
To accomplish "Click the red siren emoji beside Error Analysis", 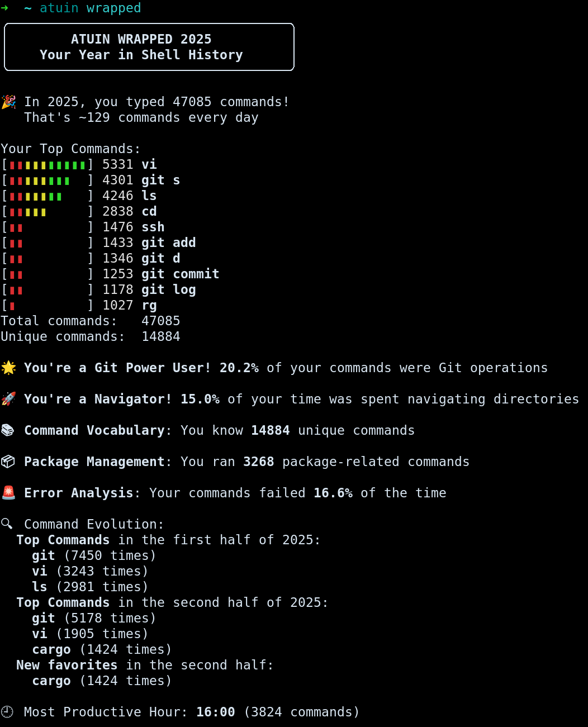I will [x=8, y=493].
